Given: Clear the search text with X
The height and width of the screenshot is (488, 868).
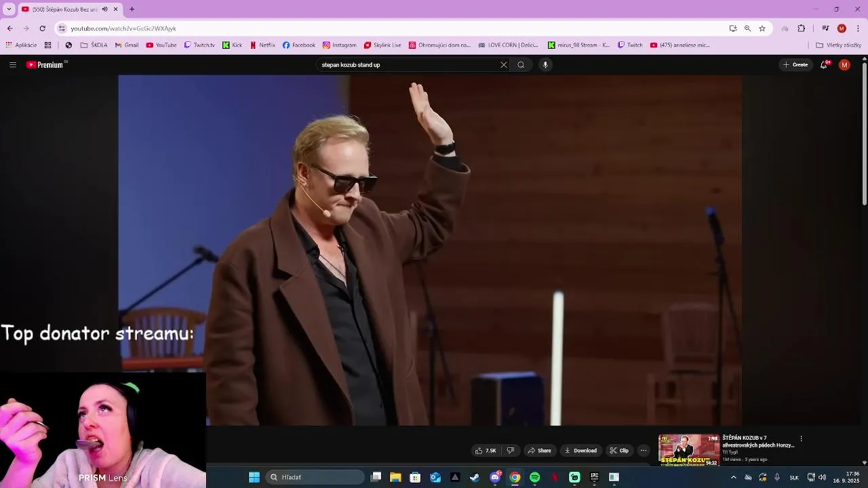Looking at the screenshot, I should (504, 65).
